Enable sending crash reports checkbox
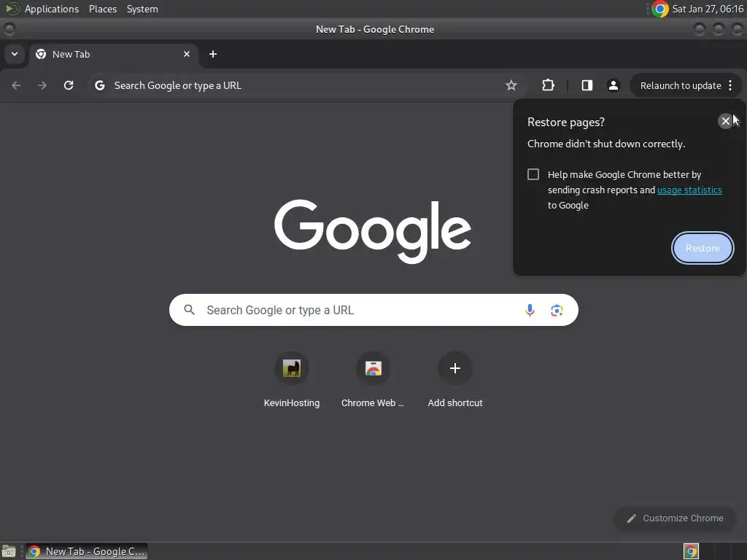Image resolution: width=747 pixels, height=560 pixels. coord(533,174)
